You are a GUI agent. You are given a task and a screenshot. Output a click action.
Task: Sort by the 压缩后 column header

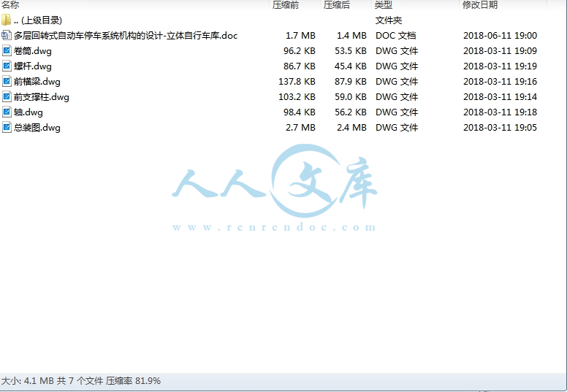coord(337,4)
